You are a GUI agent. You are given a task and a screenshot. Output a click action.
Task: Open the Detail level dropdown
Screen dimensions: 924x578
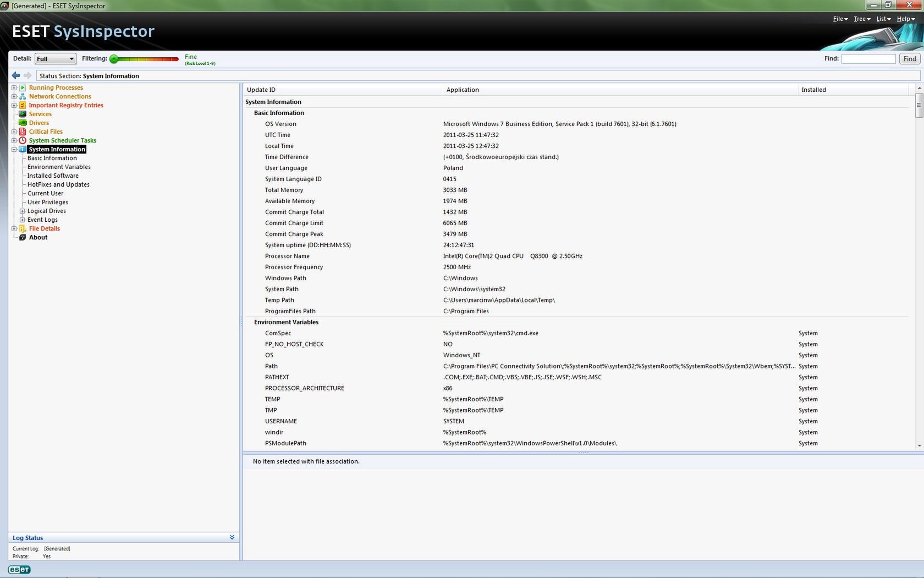55,58
